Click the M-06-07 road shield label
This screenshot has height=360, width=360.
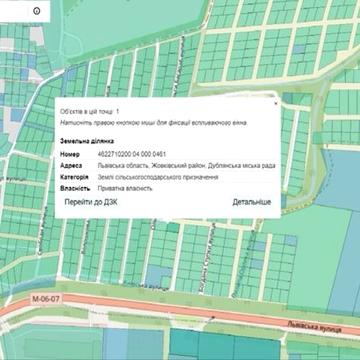(x=46, y=299)
